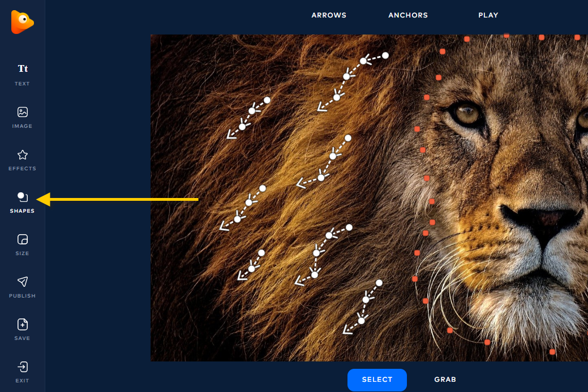Click the topmost arrow's starting point

click(385, 55)
